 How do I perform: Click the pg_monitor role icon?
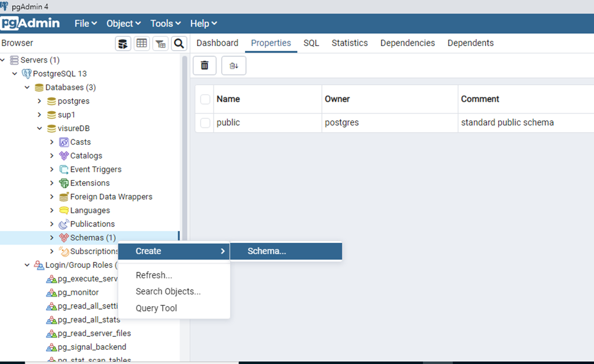point(51,292)
